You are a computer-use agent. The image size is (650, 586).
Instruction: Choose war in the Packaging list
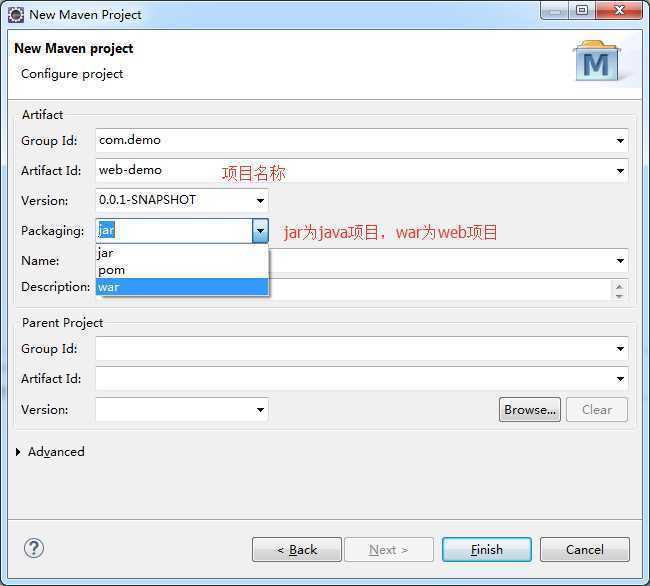[182, 287]
